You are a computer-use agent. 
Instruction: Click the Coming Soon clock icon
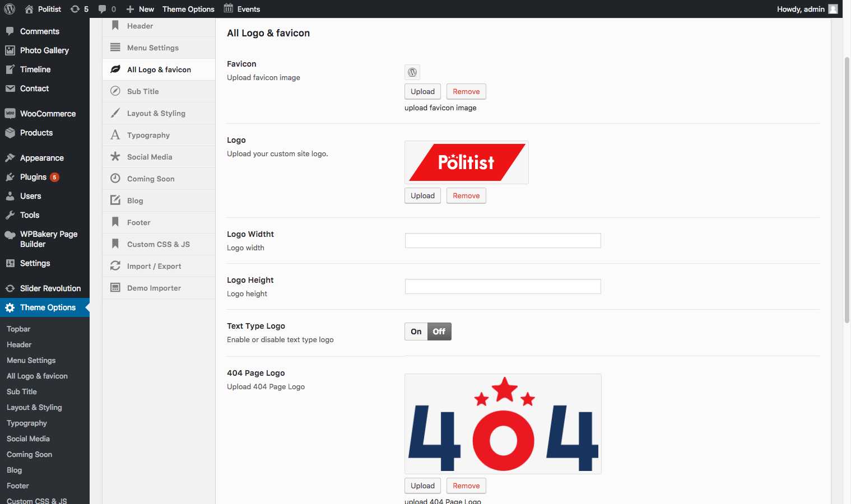tap(115, 179)
